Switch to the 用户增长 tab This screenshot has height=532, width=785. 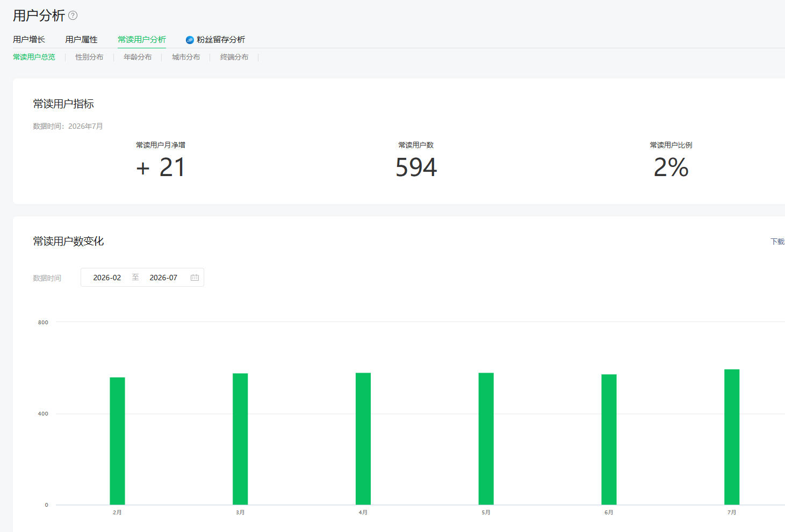tap(29, 40)
